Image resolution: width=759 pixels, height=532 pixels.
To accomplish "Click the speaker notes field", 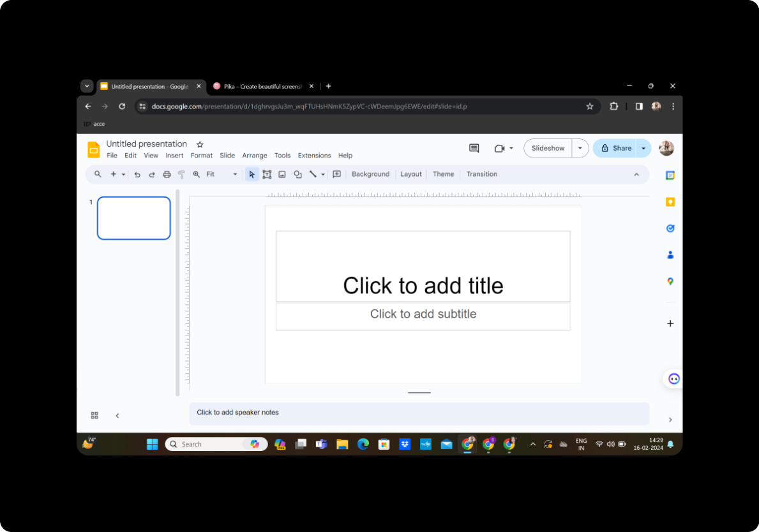I will (x=419, y=413).
